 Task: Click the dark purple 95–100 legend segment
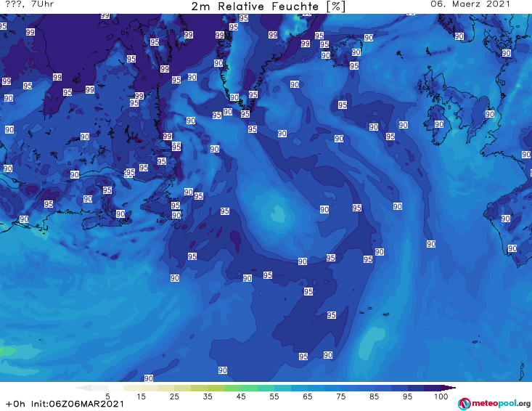pos(433,388)
